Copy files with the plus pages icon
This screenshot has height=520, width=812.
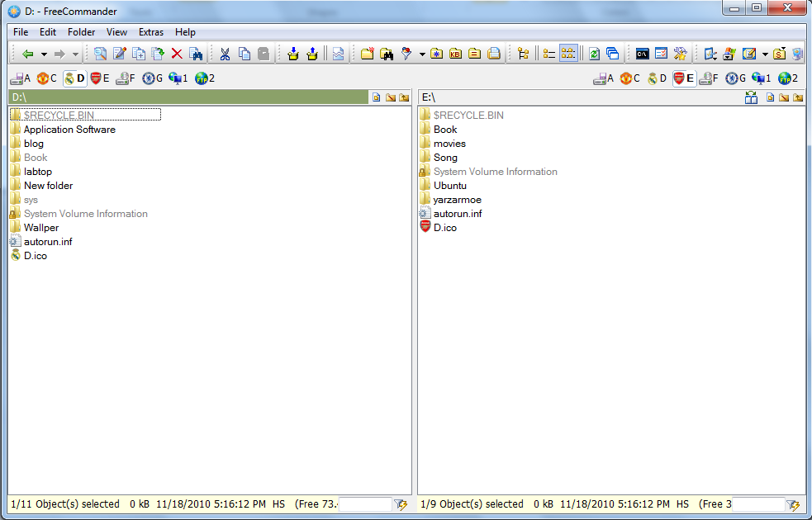point(138,54)
